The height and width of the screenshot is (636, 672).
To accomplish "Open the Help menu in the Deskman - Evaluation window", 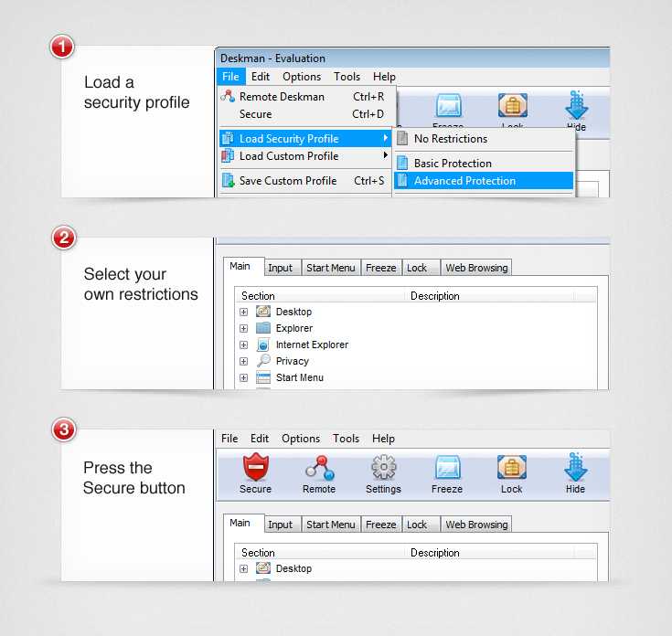I will coord(384,77).
